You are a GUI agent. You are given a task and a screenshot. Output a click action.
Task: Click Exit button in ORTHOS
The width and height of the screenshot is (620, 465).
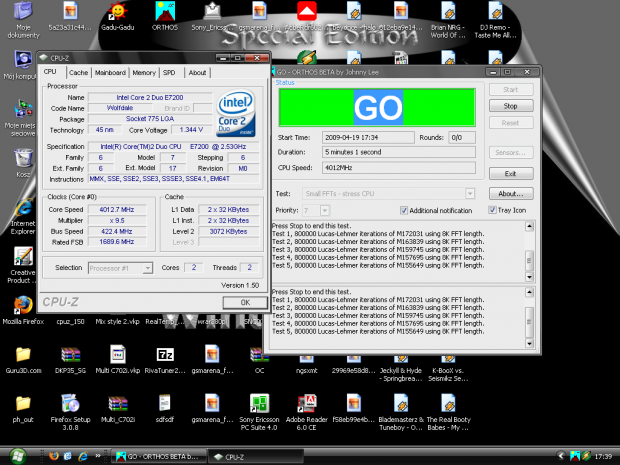coord(511,174)
